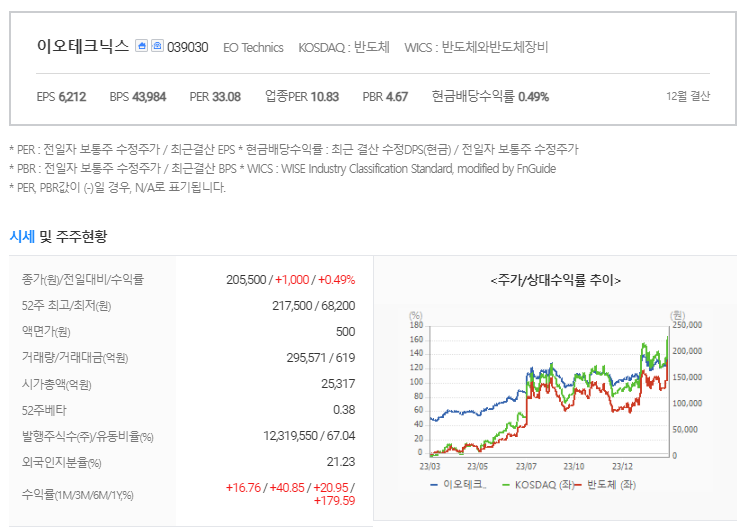The width and height of the screenshot is (744, 529).
Task: Click the 수익률(1M/3M/6M/1Y,%) row label
Action: tap(78, 495)
